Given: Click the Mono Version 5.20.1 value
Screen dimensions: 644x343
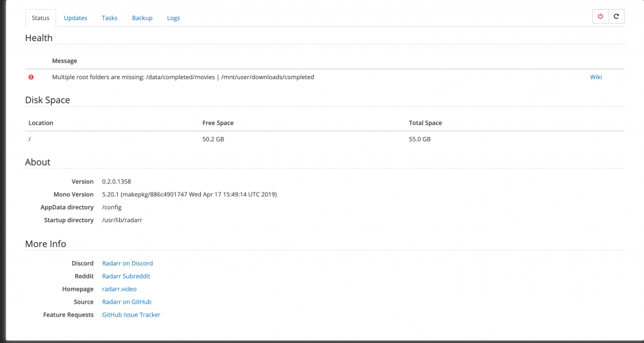Looking at the screenshot, I should coord(189,194).
